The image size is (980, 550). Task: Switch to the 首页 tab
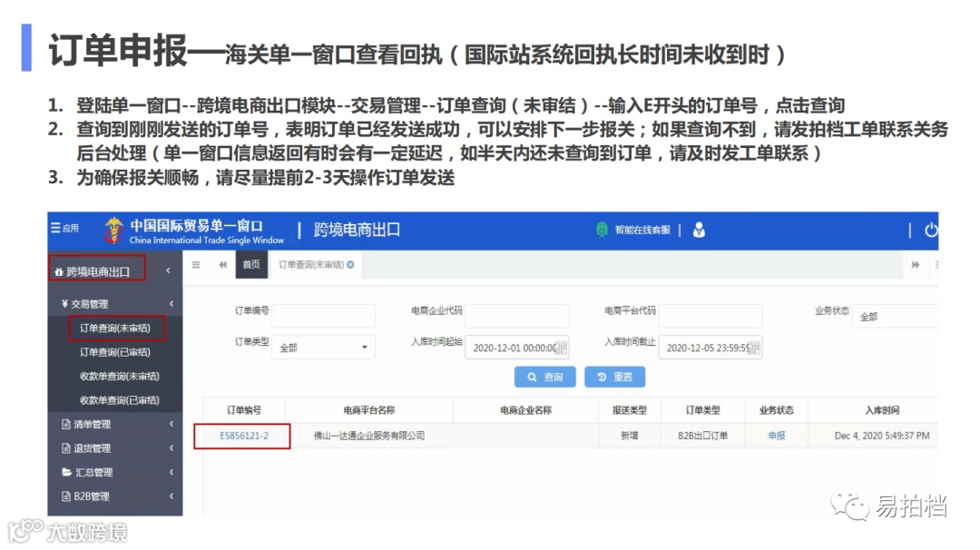pyautogui.click(x=251, y=264)
